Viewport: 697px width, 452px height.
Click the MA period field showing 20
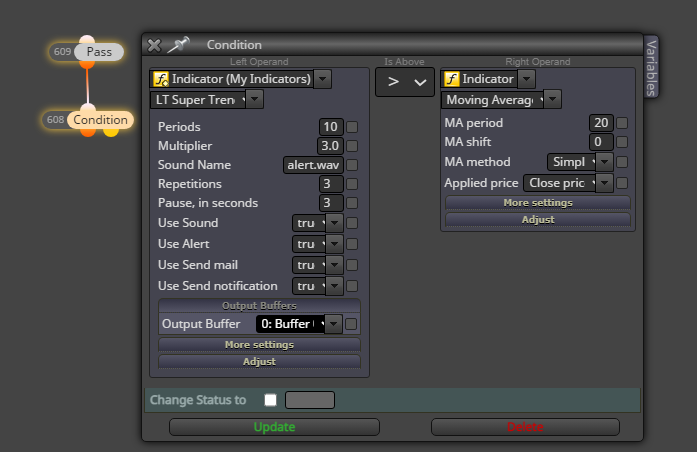[x=601, y=123]
